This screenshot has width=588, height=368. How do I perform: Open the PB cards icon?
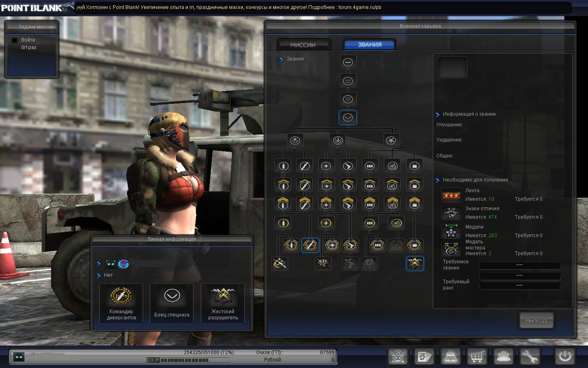(423, 357)
